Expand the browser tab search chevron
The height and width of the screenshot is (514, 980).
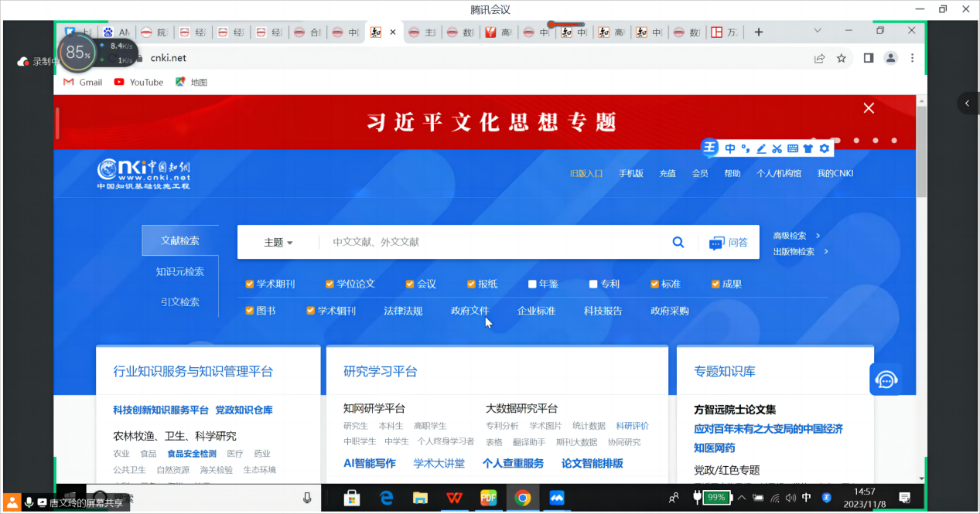(818, 31)
